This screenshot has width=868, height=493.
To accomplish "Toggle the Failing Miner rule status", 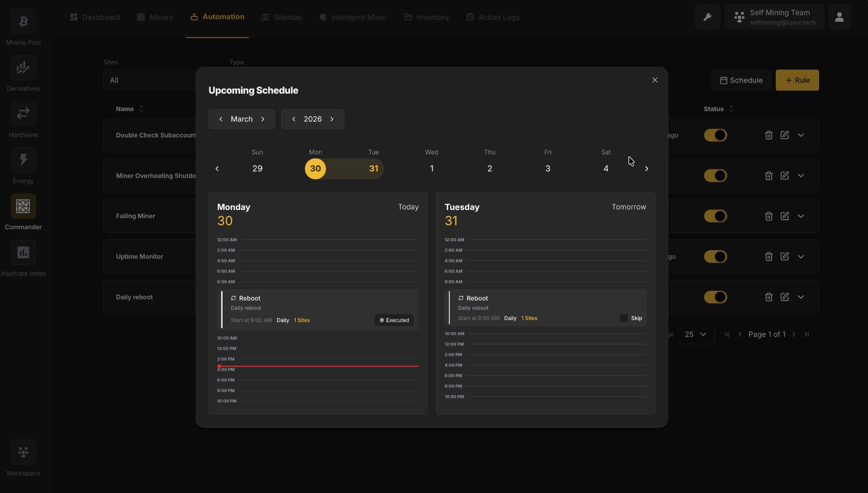I will point(716,216).
